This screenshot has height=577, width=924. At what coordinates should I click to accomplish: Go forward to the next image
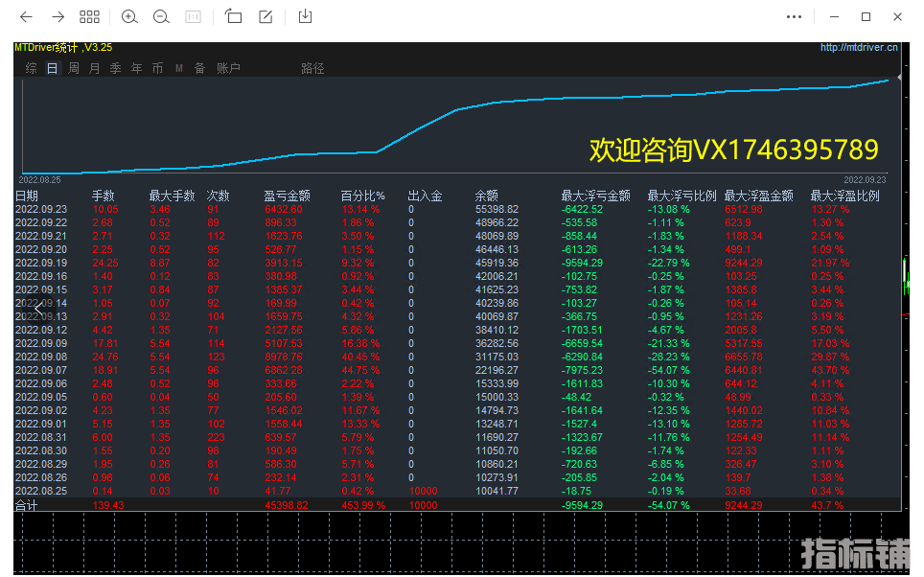58,16
